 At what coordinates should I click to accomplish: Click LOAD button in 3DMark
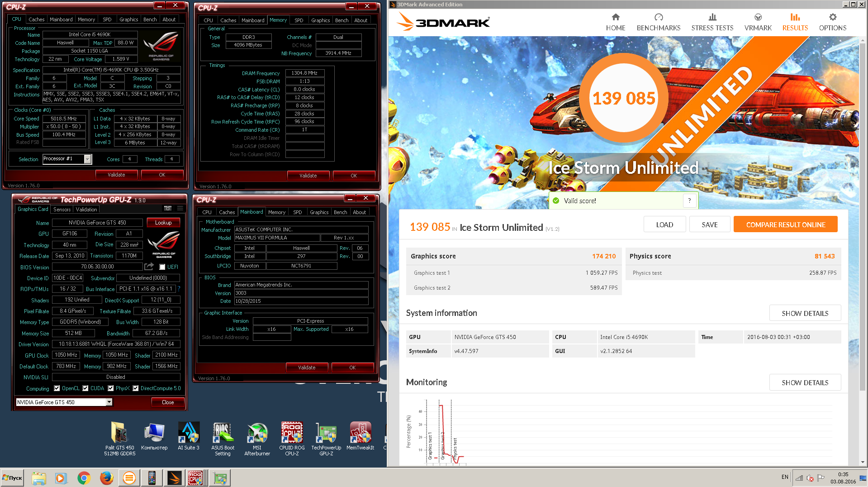click(664, 224)
